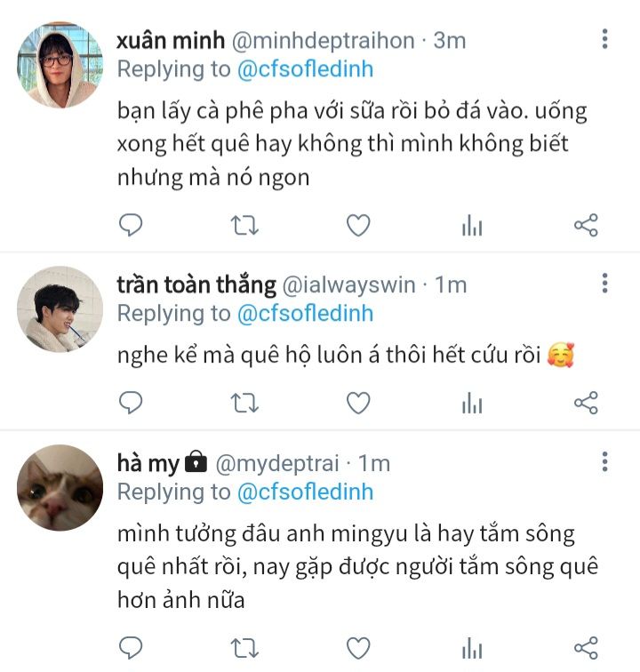Open more options on xuân minh's tweet
640x672 pixels.
[x=604, y=39]
